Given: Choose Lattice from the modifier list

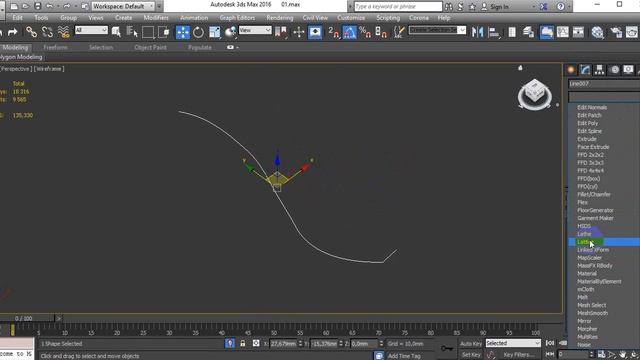Looking at the screenshot, I should (x=604, y=242).
